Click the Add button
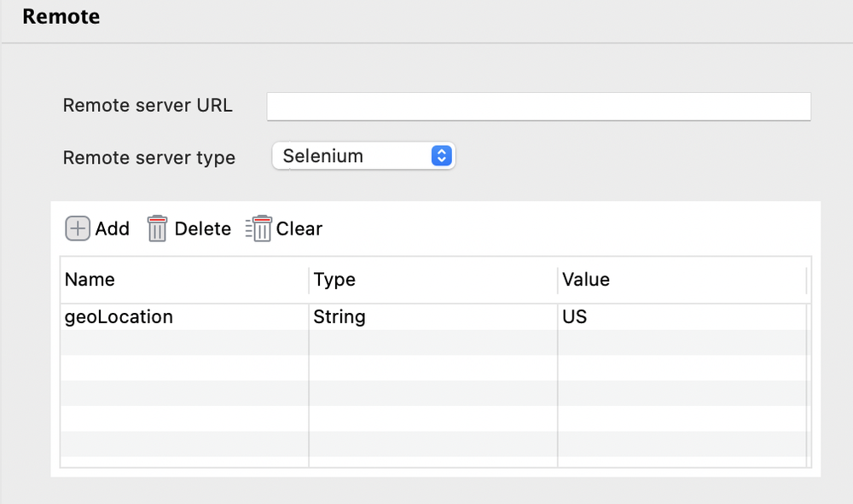The width and height of the screenshot is (853, 504). (x=96, y=229)
